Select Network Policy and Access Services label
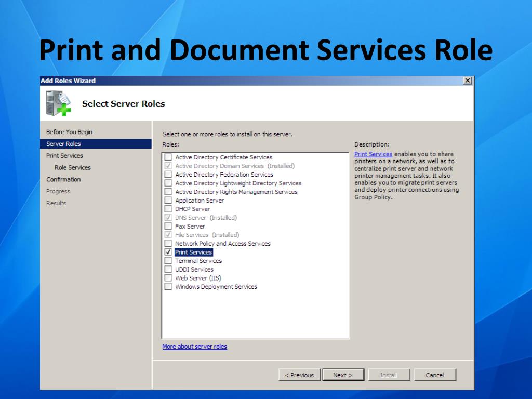This screenshot has height=399, width=532. click(222, 243)
